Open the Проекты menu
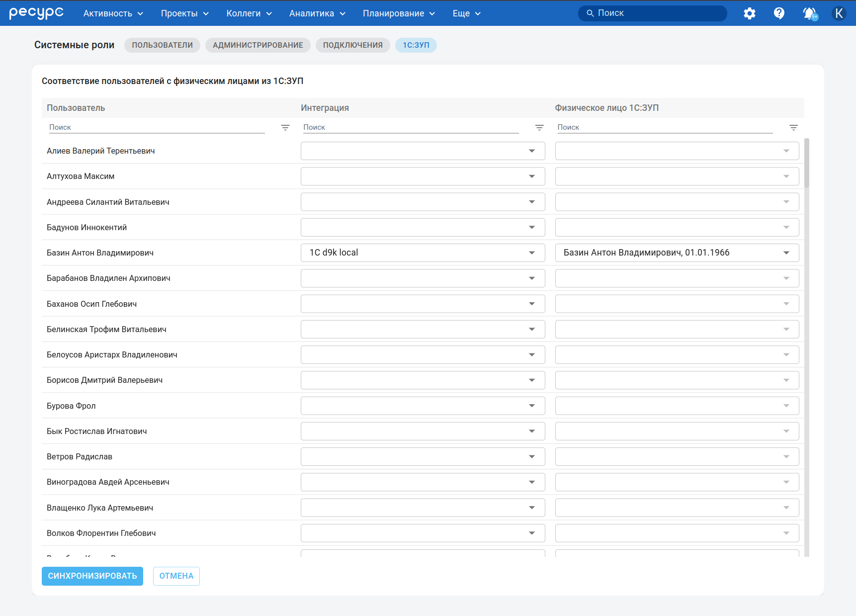 (x=185, y=13)
